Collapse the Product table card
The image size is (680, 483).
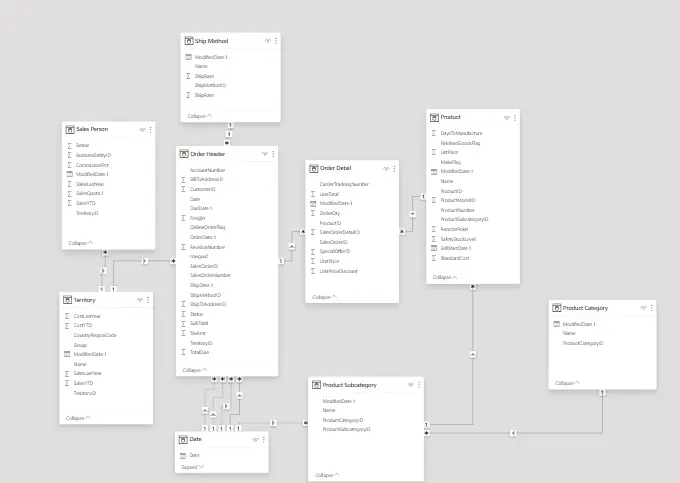click(445, 277)
